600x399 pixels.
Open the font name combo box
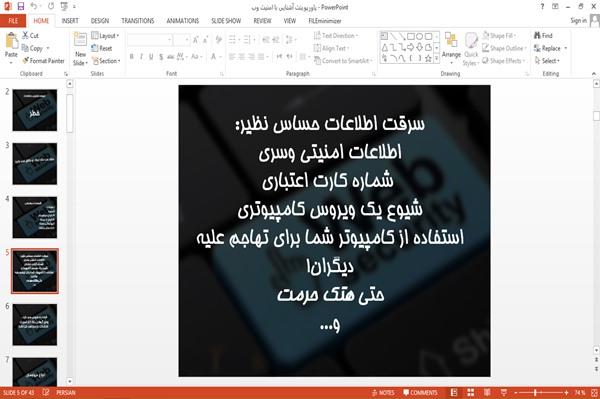[x=150, y=40]
